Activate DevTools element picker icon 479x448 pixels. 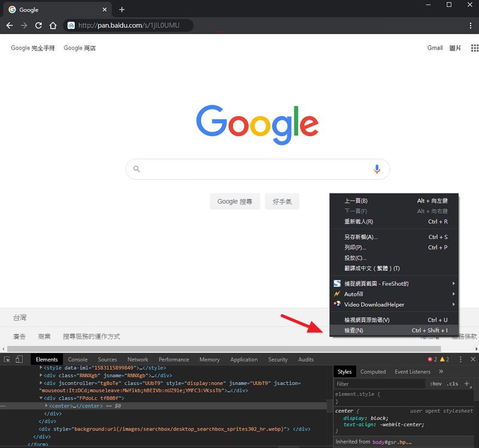click(x=7, y=359)
